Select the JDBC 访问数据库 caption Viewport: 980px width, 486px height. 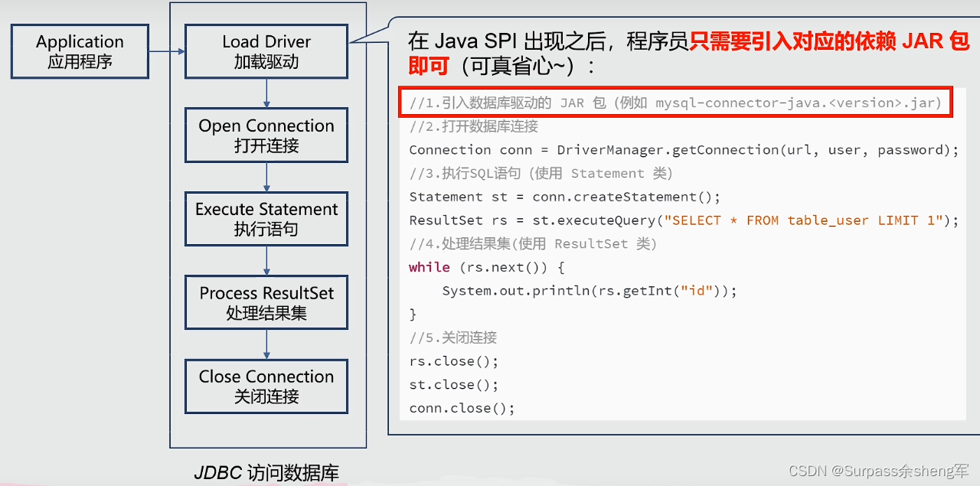[266, 472]
